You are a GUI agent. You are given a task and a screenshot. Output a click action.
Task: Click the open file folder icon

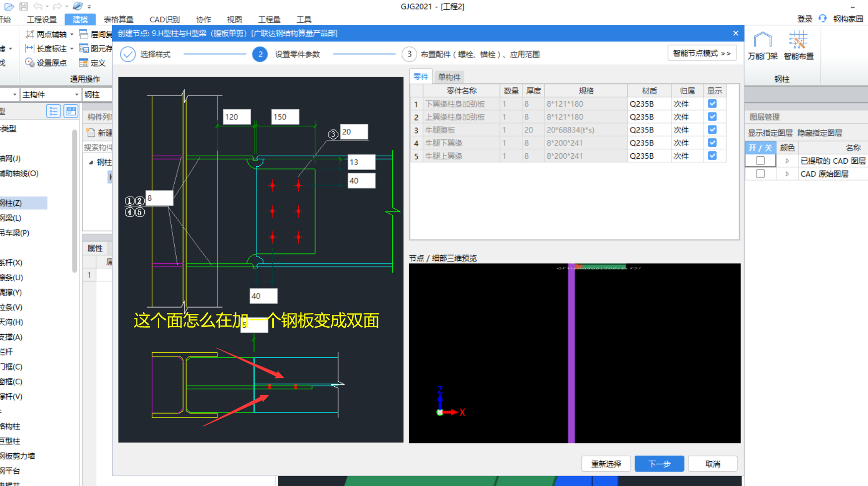point(9,6)
